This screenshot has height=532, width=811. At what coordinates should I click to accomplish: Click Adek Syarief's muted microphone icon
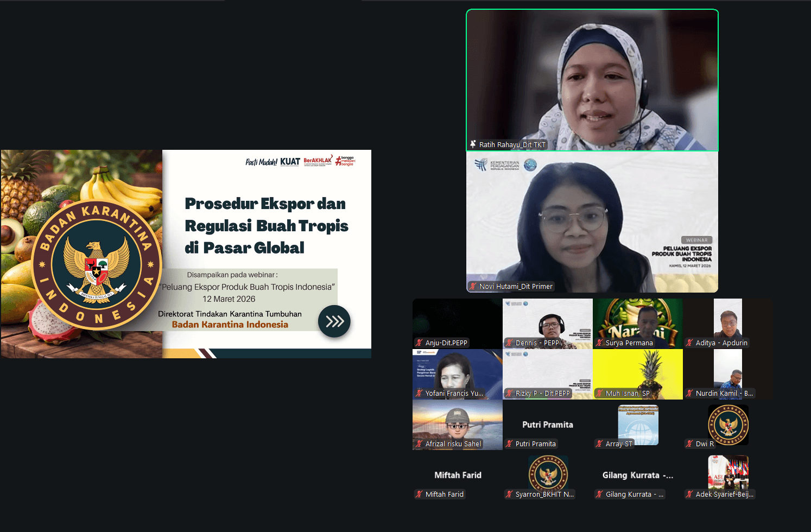coord(689,494)
